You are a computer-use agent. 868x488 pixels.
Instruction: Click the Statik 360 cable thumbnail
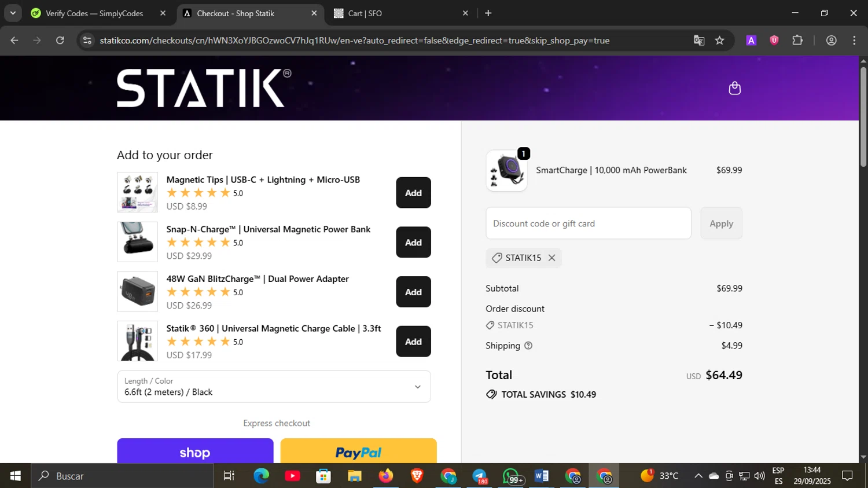(137, 341)
